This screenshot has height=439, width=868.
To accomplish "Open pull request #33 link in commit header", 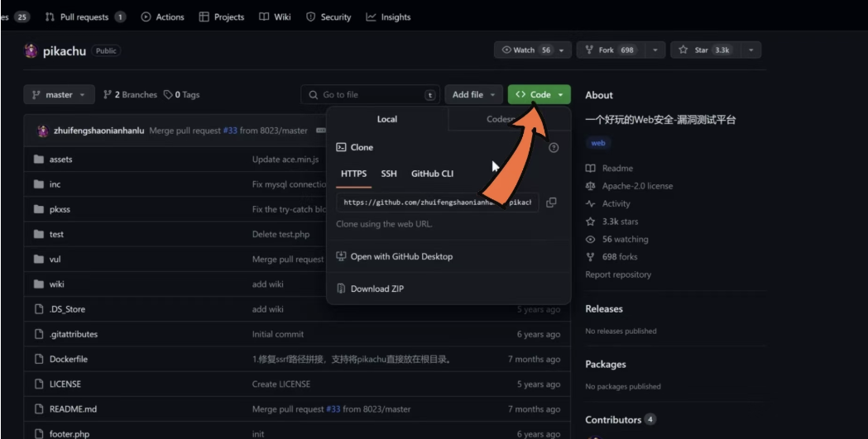I will (230, 131).
